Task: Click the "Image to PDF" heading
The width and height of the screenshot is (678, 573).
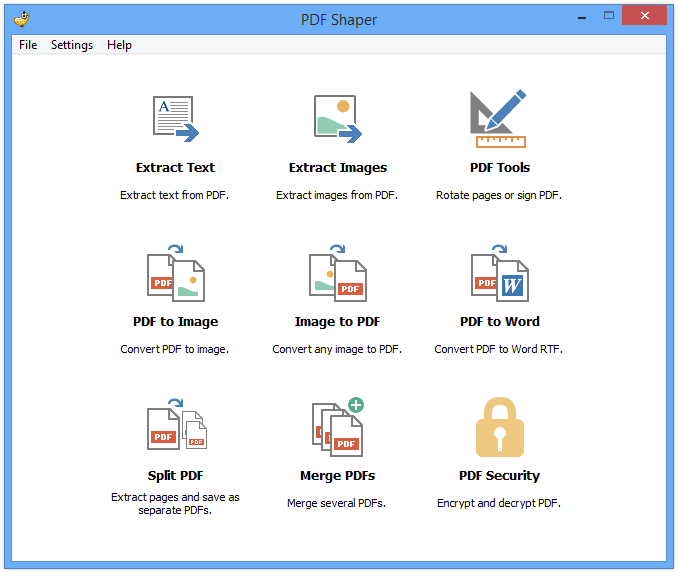Action: tap(337, 322)
